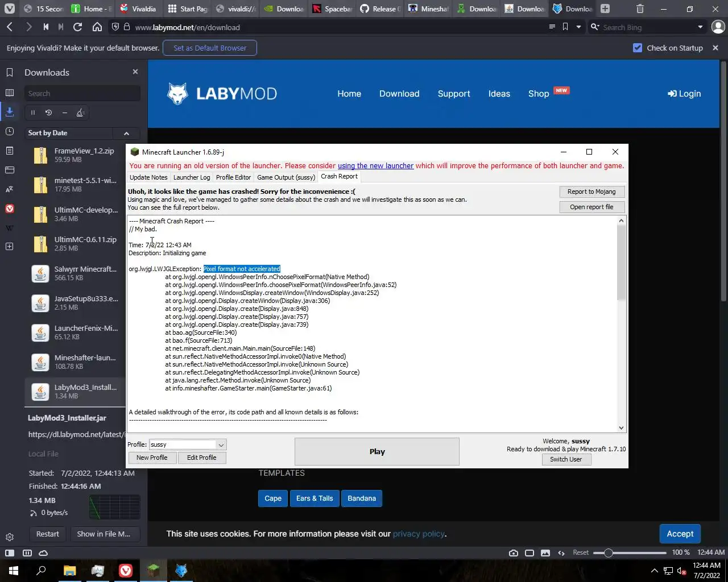Screen dimensions: 728x582
Task: Open the Vivaldi settings gear
Action: (x=9, y=537)
